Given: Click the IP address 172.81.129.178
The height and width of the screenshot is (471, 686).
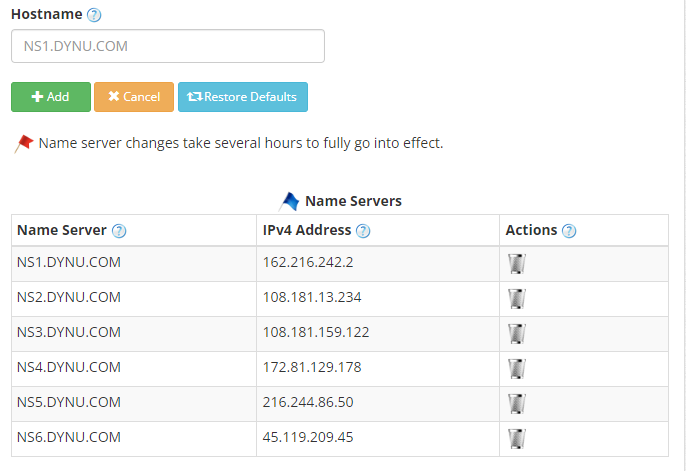Looking at the screenshot, I should [312, 367].
